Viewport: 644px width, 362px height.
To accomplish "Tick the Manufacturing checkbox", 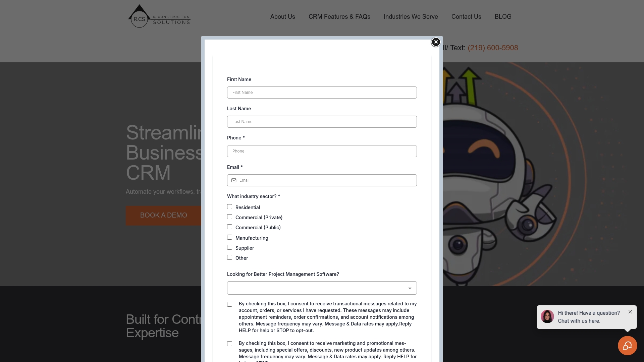I will coord(229,237).
